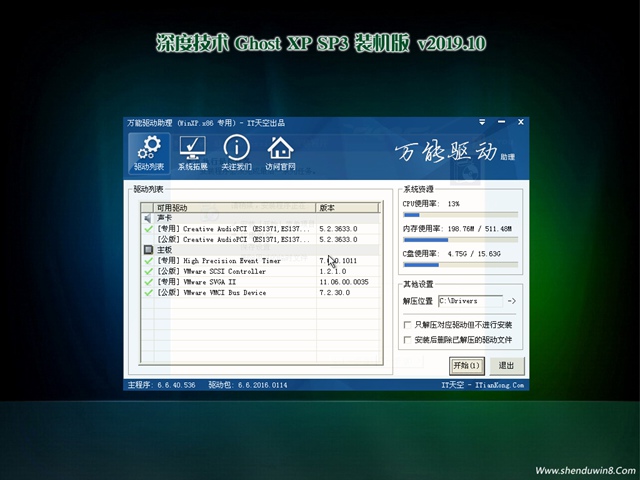Screen dimensions: 640x480
Task: Click green checkmark of VMware SVGA II
Action: pos(148,282)
